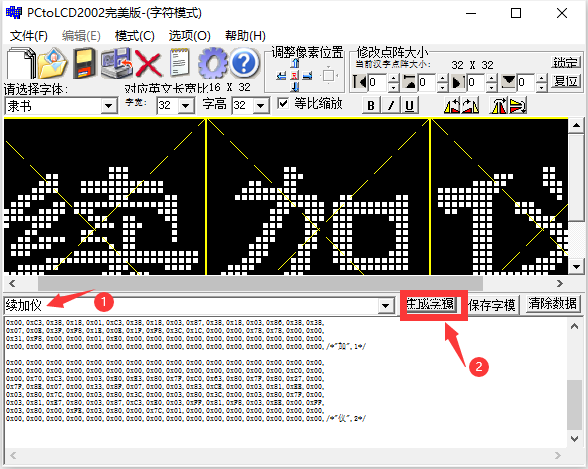Open the 模式(C) menu
Viewport: 588px width, 469px height.
(135, 36)
